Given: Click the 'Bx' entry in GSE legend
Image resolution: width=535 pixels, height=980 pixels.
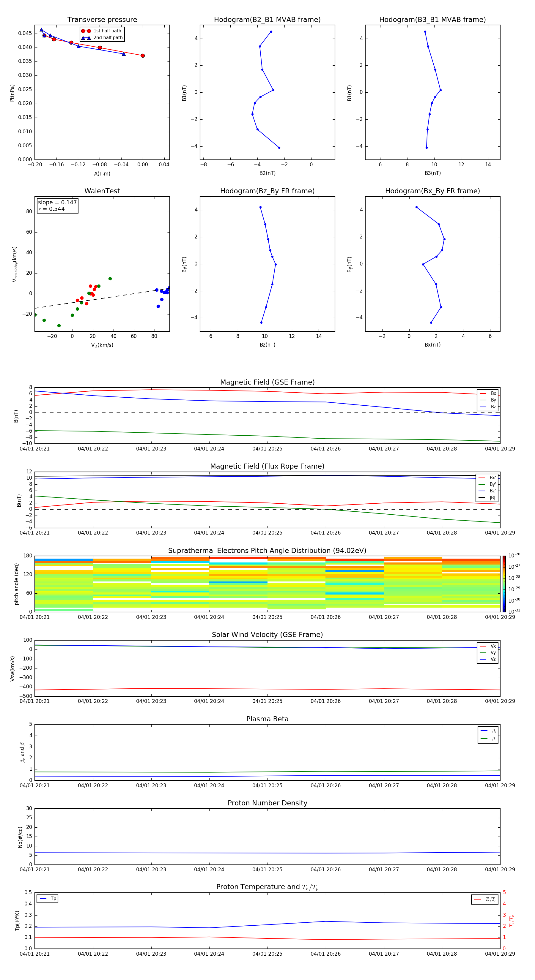Looking at the screenshot, I should point(488,393).
